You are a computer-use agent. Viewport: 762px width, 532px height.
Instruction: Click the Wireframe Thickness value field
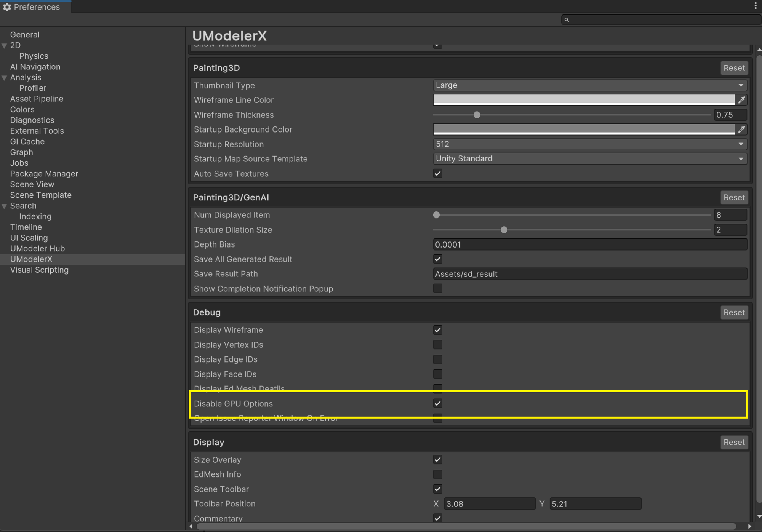click(730, 115)
